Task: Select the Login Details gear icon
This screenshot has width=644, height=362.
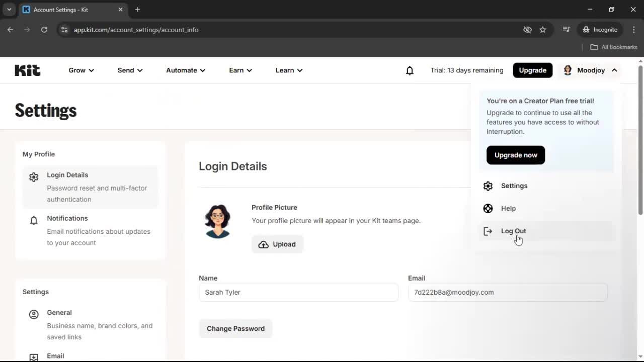Action: 33,176
